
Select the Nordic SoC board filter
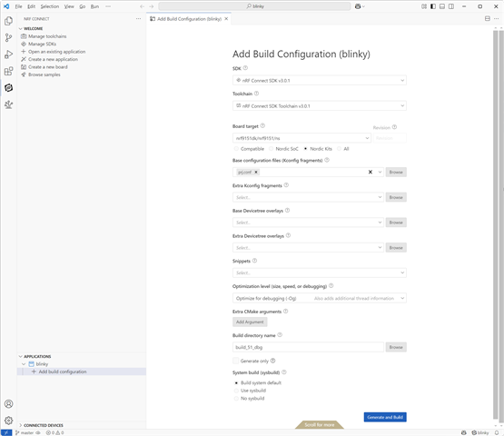coord(272,149)
